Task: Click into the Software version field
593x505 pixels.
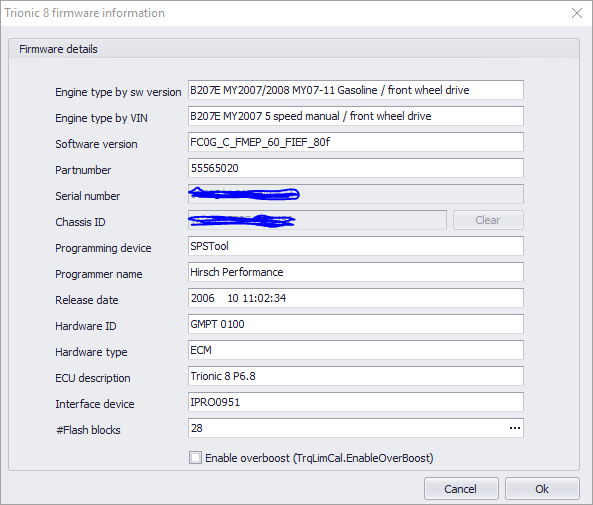Action: coord(355,142)
